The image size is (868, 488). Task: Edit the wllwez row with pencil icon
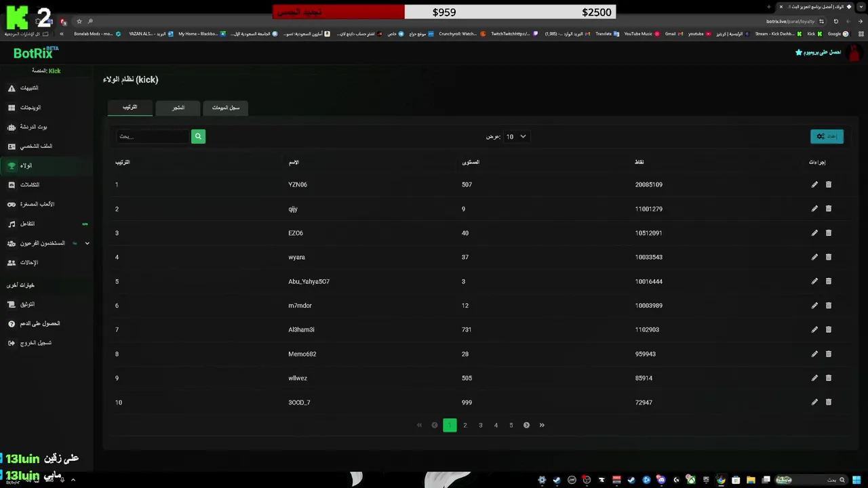[x=814, y=378]
